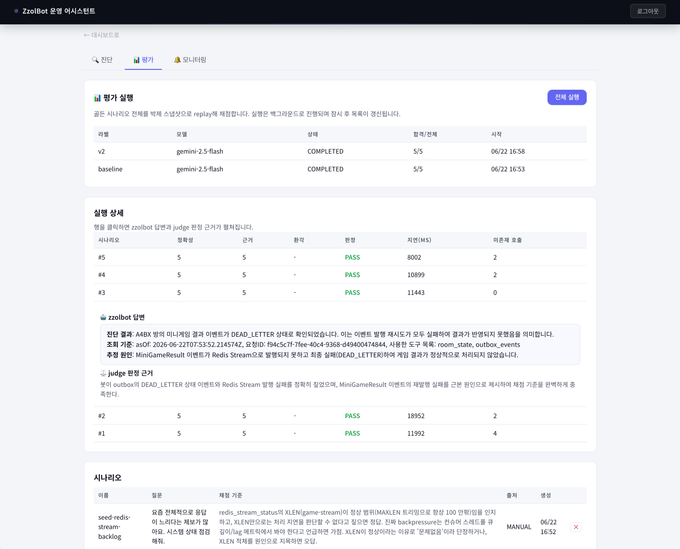Expand scenario #5 row
The image size is (680, 549).
[x=340, y=258]
